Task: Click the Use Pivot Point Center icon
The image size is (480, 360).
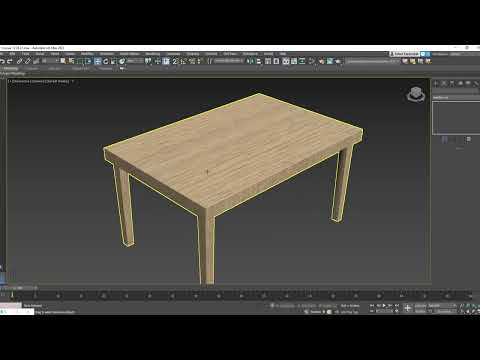Action: pos(148,61)
